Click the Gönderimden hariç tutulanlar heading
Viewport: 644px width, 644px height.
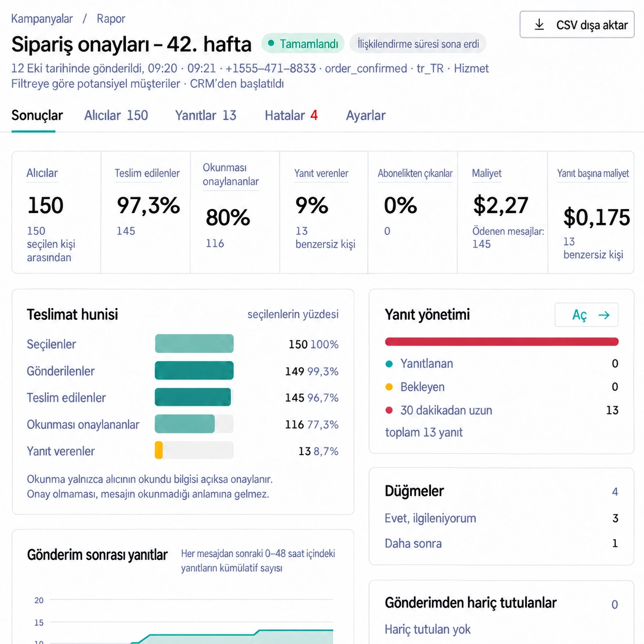pos(470,602)
